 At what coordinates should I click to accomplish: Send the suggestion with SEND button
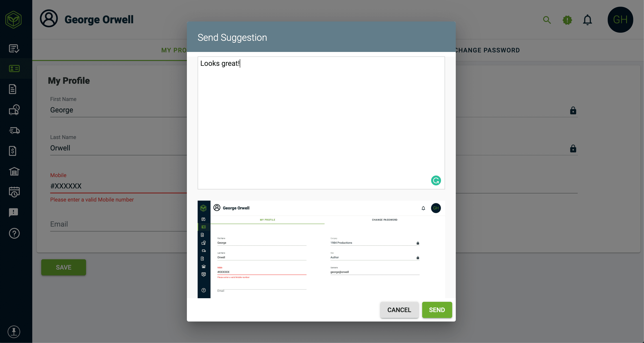tap(437, 309)
